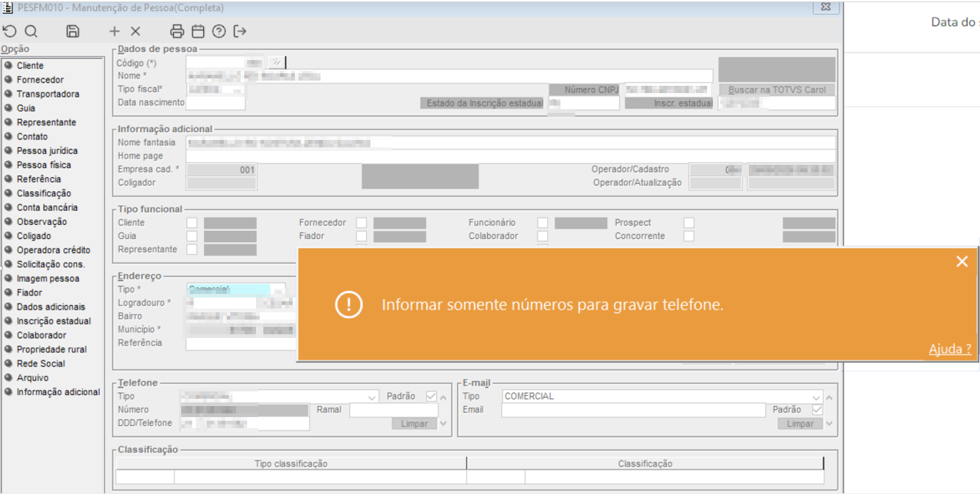Click the Home page input field
Image resolution: width=980 pixels, height=494 pixels.
tap(511, 156)
